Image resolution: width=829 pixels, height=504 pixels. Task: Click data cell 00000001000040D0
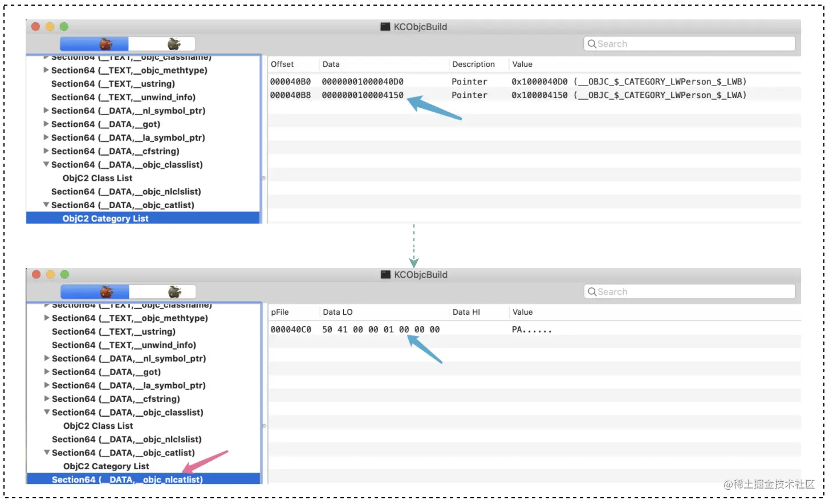click(x=363, y=82)
